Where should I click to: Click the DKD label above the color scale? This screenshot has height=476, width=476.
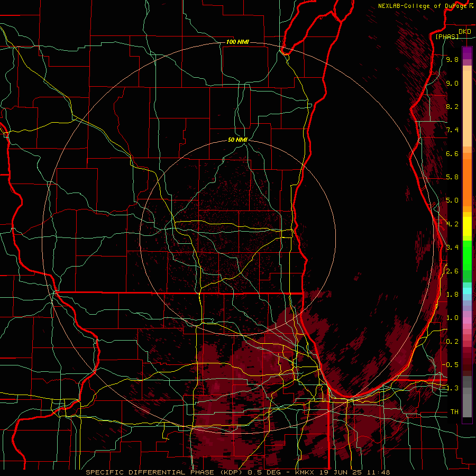[x=465, y=32]
